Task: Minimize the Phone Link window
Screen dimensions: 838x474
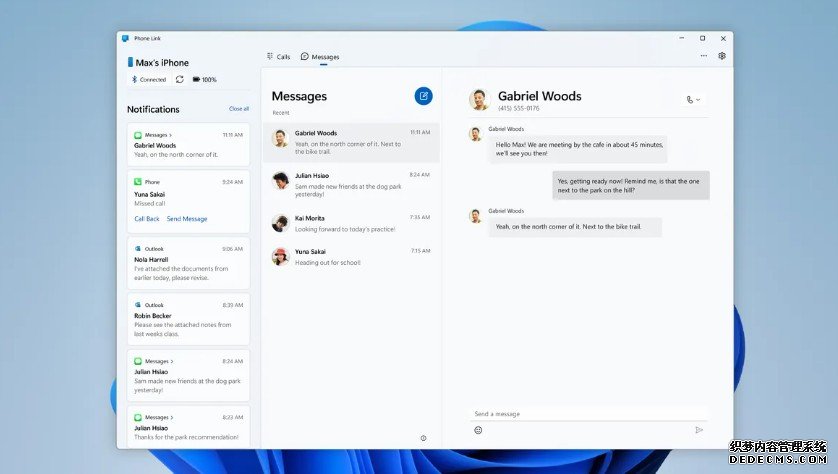Action: [681, 38]
